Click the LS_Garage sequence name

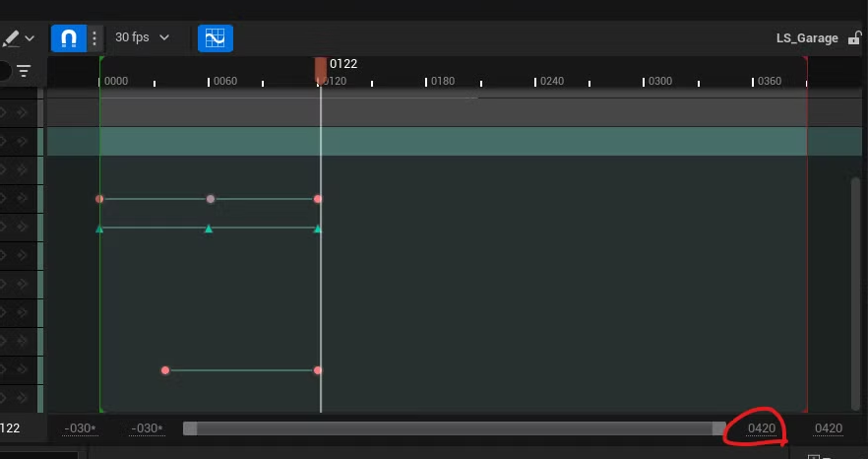point(807,38)
